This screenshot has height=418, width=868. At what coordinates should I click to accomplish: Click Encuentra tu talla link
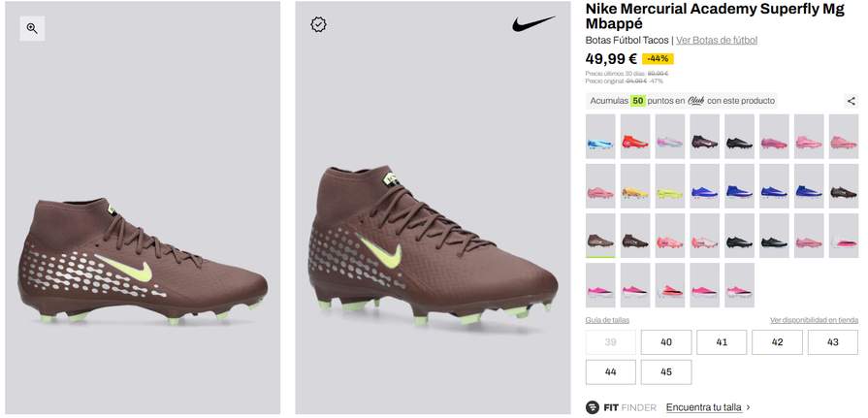point(703,407)
